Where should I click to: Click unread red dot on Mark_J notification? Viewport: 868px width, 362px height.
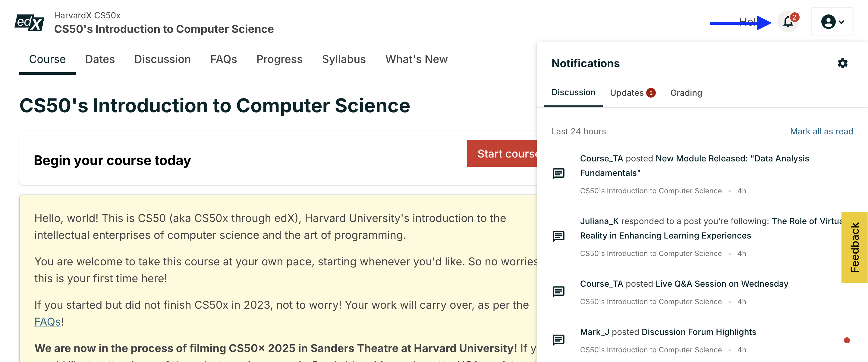(x=846, y=340)
